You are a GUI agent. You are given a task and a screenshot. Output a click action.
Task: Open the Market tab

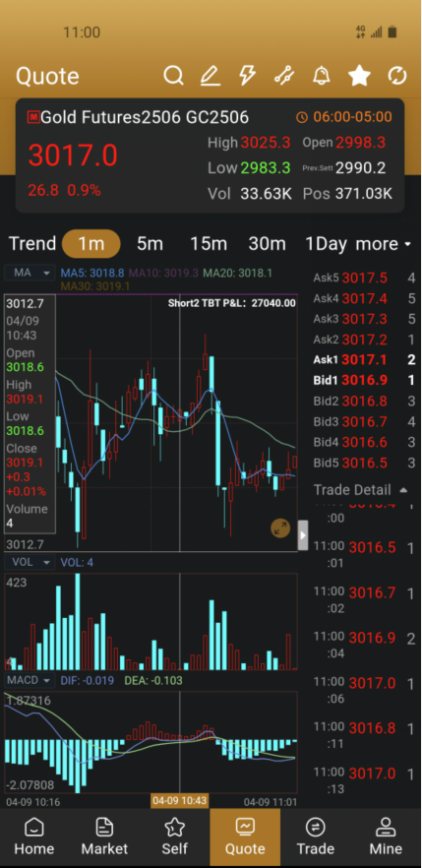click(x=104, y=837)
